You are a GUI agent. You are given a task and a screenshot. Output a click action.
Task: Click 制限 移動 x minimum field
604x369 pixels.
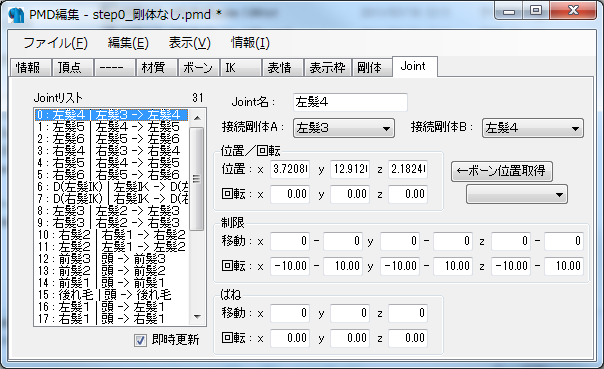tap(290, 242)
